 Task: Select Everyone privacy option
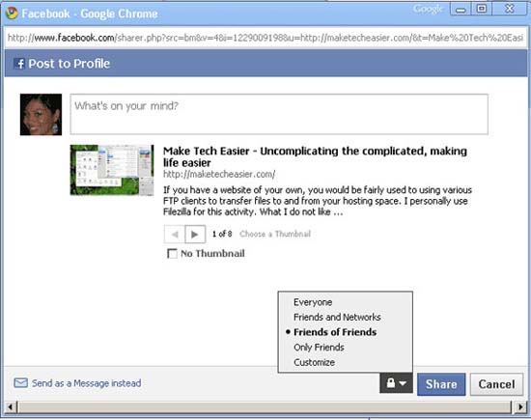click(x=313, y=302)
